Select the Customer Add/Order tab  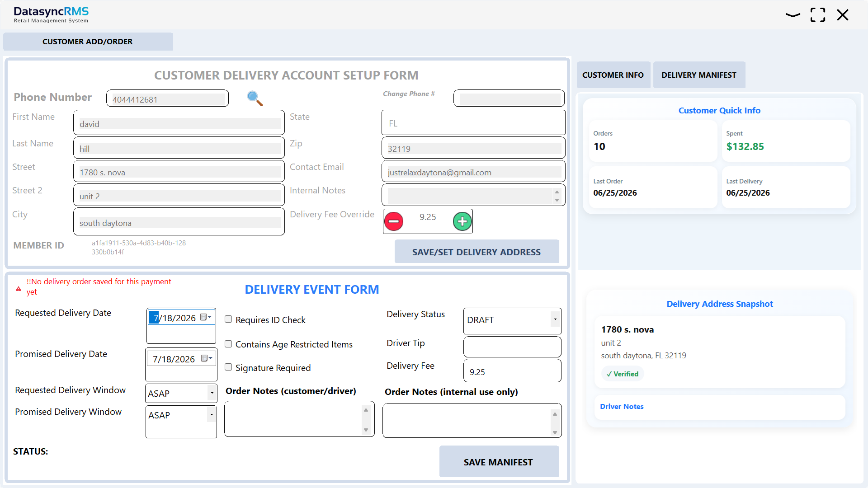(x=88, y=42)
